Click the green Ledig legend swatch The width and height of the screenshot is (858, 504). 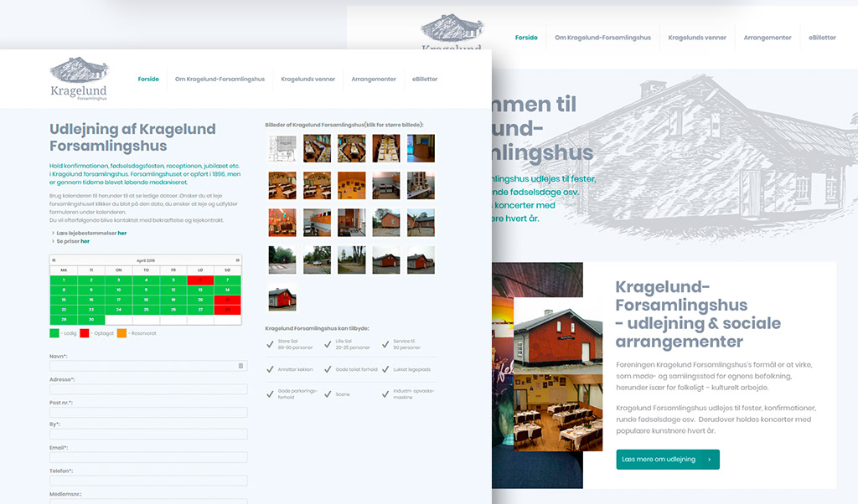(54, 333)
